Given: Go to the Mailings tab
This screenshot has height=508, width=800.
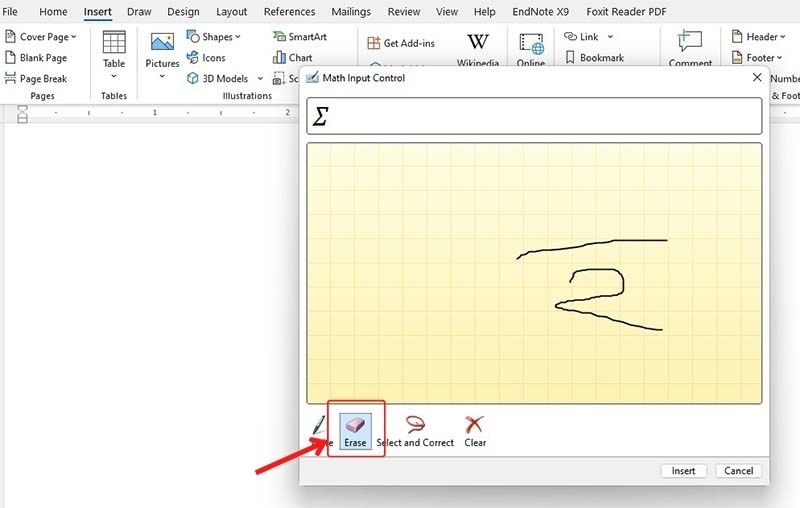Looking at the screenshot, I should tap(351, 11).
